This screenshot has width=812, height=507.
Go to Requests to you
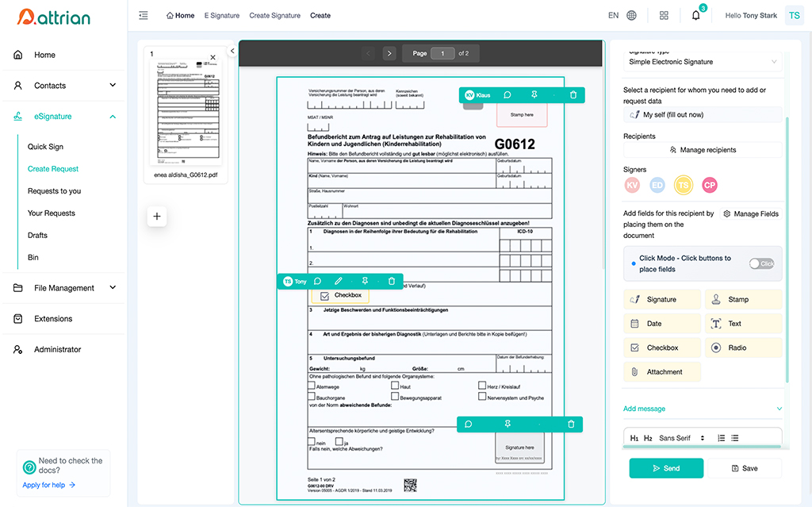click(54, 190)
